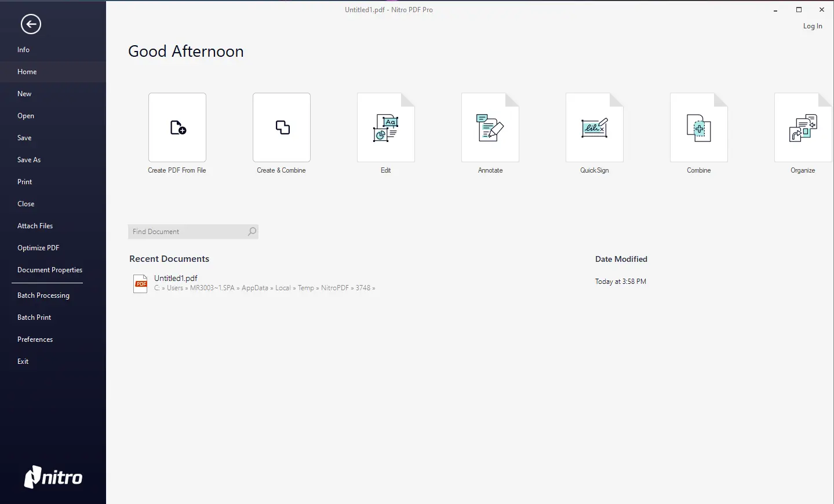Minimize the Nitro PDF Pro window

tap(775, 10)
